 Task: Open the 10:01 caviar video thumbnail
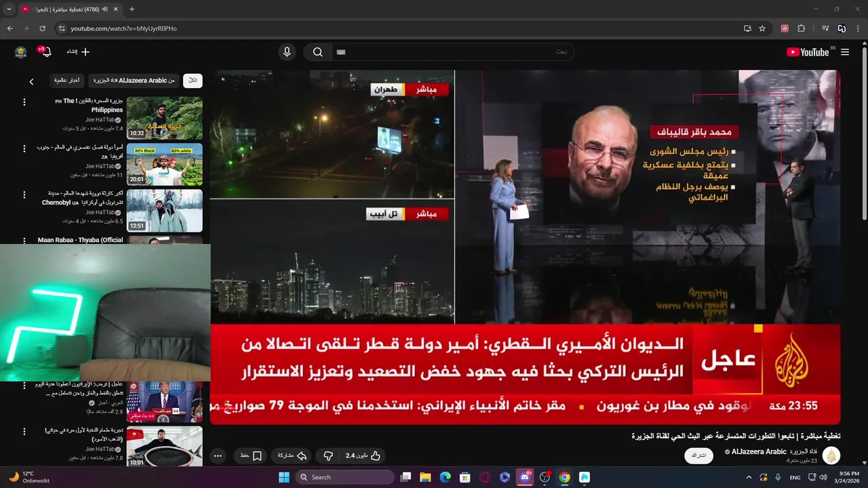pyautogui.click(x=165, y=447)
